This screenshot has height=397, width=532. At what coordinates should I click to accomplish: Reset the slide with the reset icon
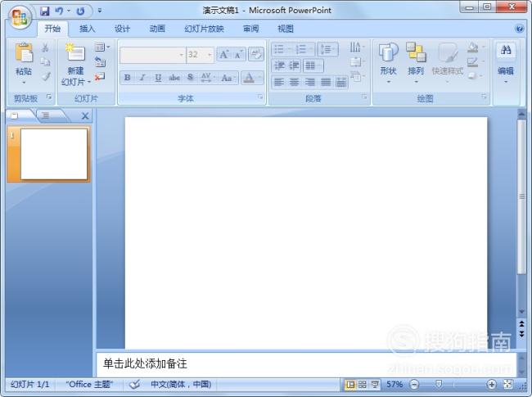(100, 61)
